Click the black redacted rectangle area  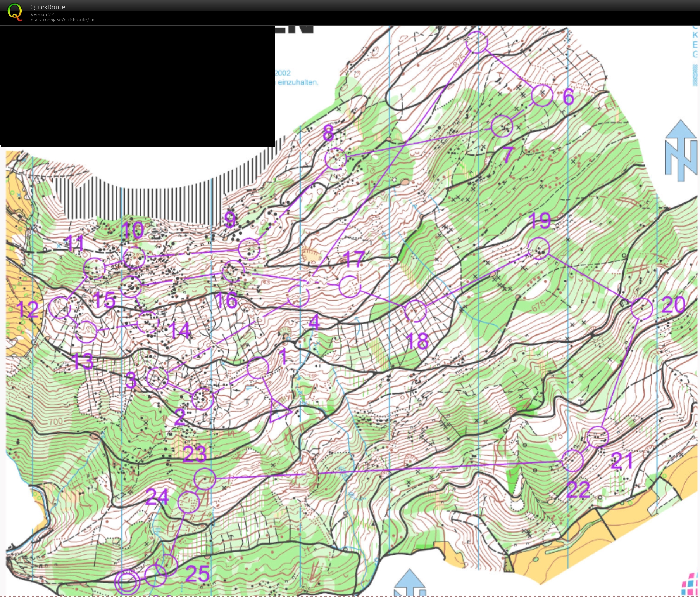point(138,86)
